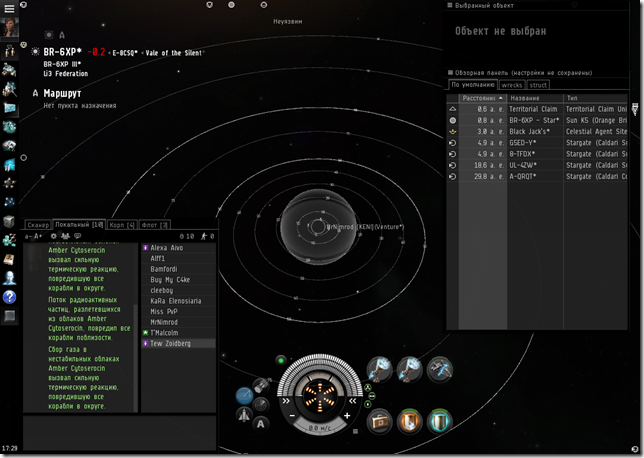
Task: Open chat channel settings gear
Action: tap(53, 236)
